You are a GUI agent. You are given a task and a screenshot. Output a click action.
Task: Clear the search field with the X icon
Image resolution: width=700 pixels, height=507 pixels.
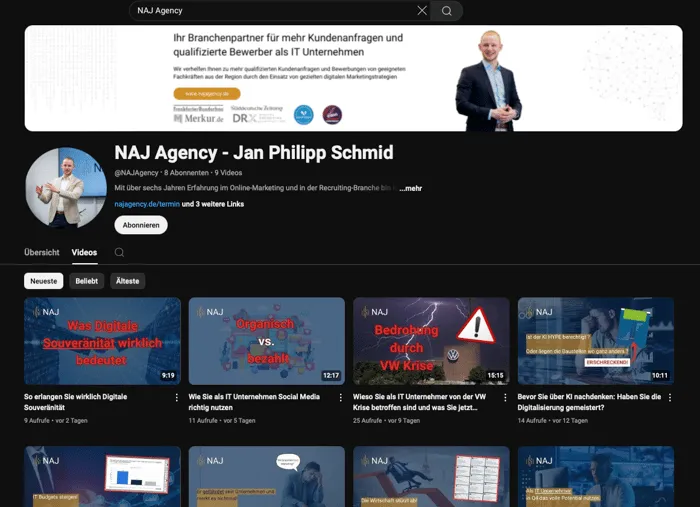tap(422, 11)
